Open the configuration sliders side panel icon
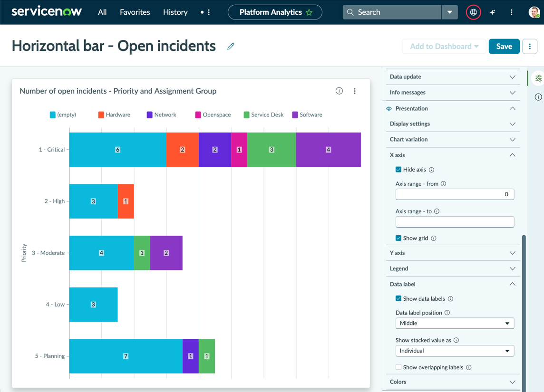 538,78
